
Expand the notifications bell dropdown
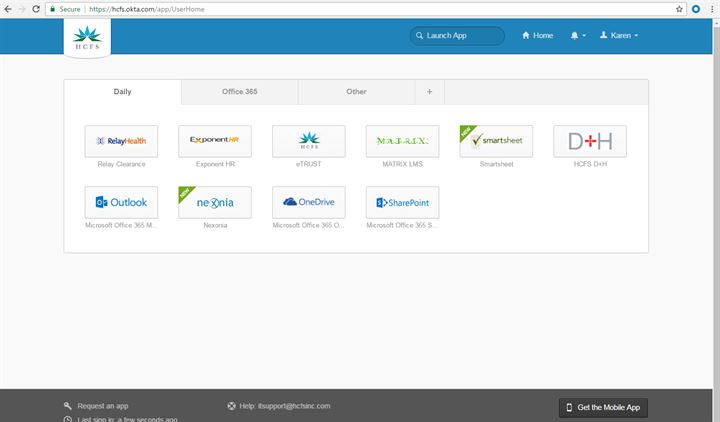tap(577, 35)
